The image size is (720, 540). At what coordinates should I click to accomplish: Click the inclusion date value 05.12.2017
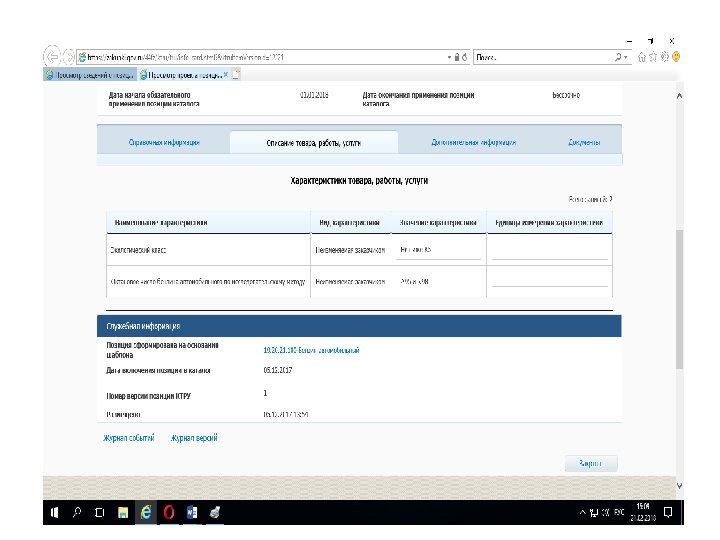(278, 370)
